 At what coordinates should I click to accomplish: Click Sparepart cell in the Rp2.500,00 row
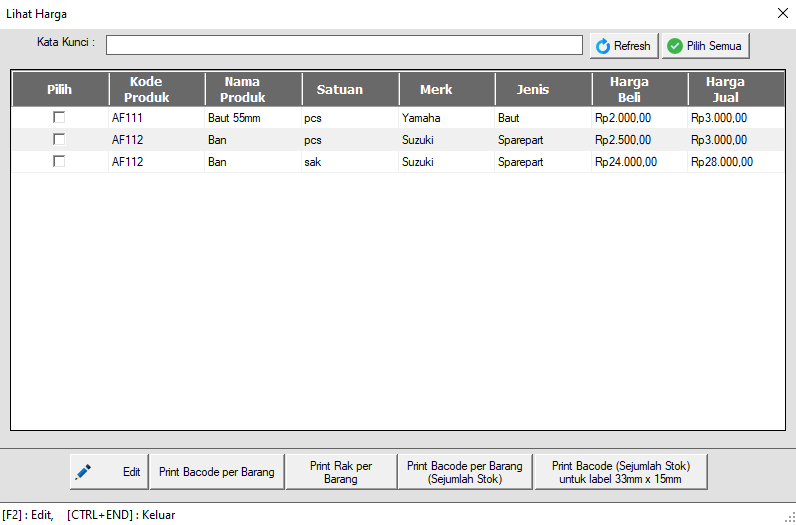point(543,140)
